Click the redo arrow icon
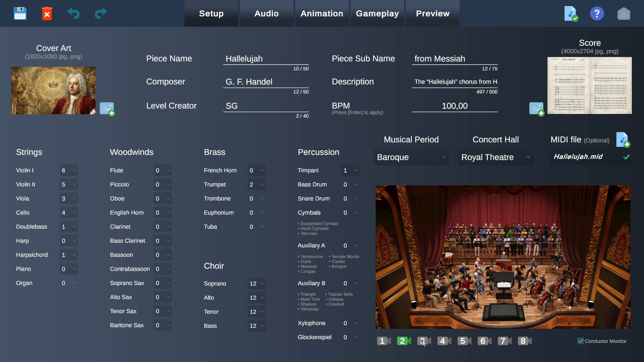Screen dimensions: 644x362 pos(100,13)
